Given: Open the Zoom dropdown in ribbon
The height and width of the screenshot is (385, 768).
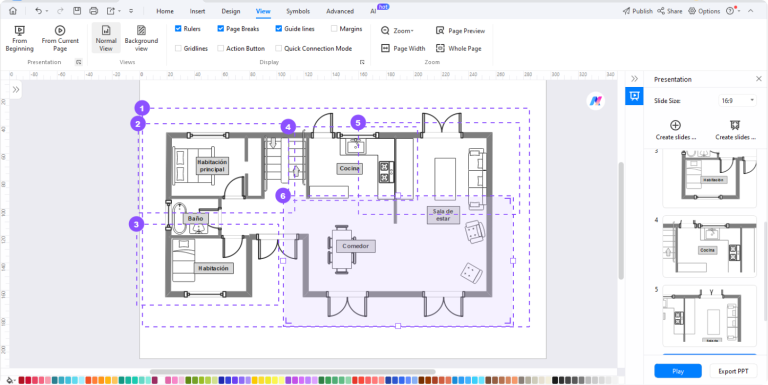Looking at the screenshot, I should (397, 30).
